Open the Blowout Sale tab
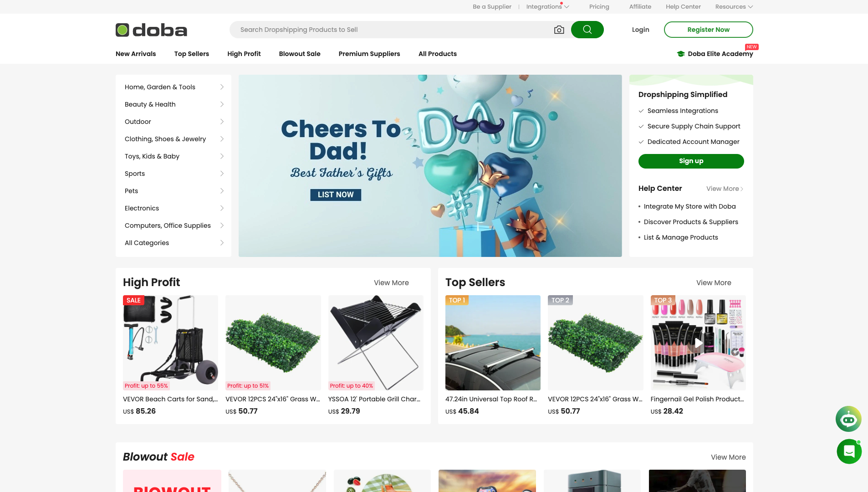Screen dimensions: 868x492 click(x=300, y=54)
